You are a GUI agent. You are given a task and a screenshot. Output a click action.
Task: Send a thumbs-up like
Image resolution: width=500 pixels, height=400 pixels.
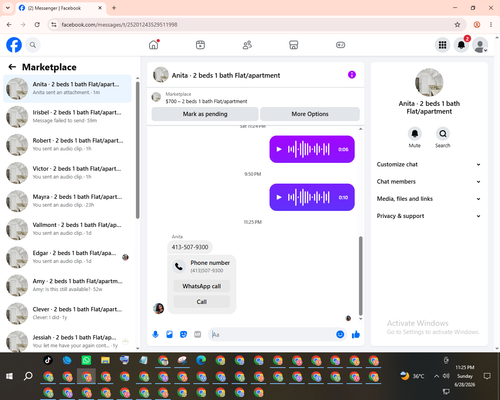click(356, 334)
